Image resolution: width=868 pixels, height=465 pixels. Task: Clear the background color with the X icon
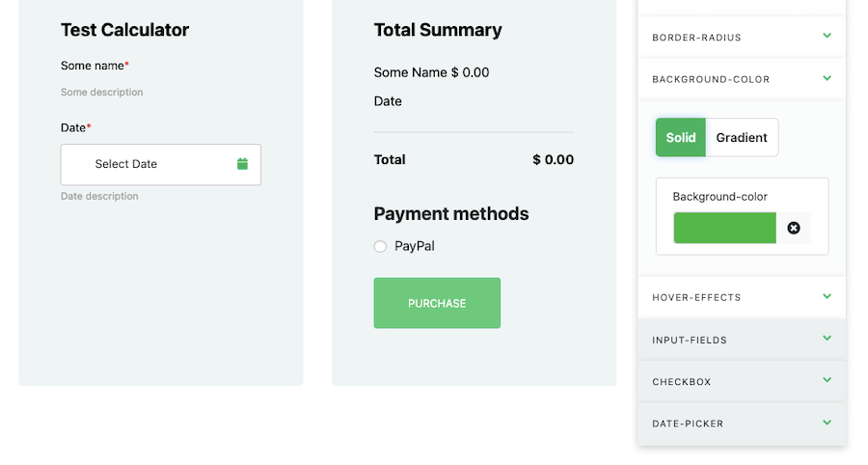pyautogui.click(x=794, y=228)
